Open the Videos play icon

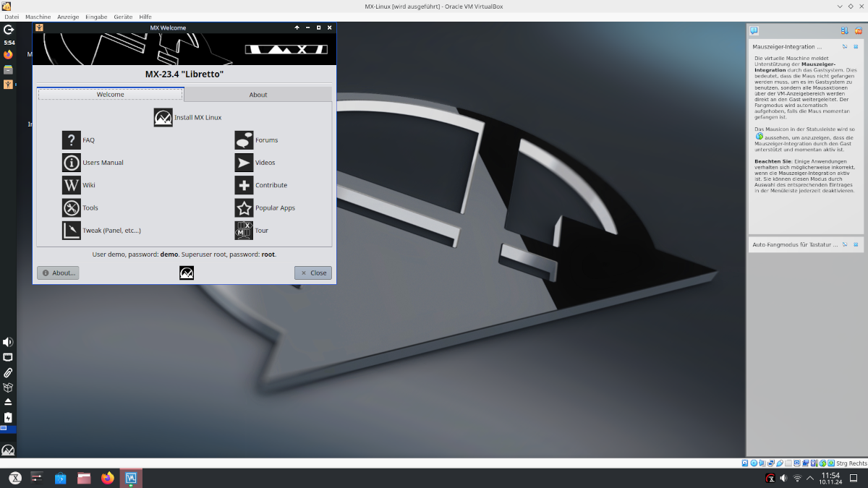coord(244,162)
